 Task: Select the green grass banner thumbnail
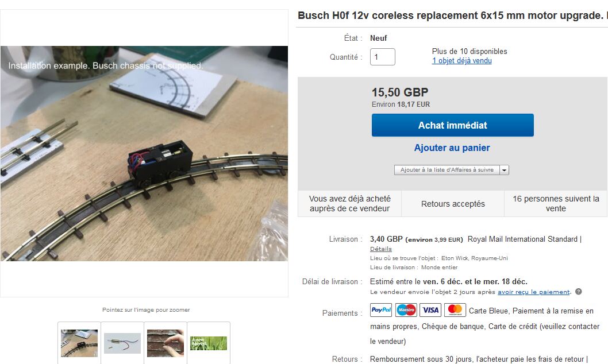click(208, 343)
